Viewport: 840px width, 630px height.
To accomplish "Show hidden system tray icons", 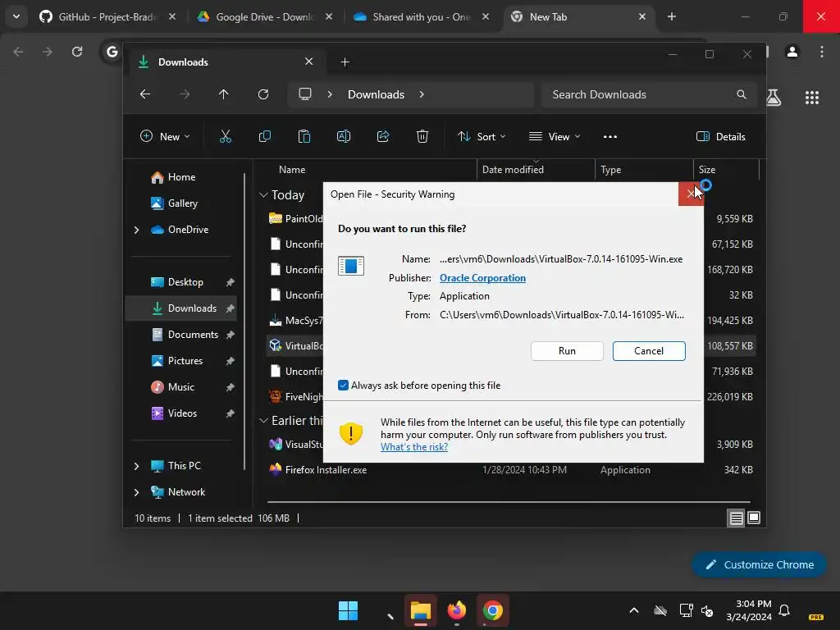I will [x=634, y=610].
